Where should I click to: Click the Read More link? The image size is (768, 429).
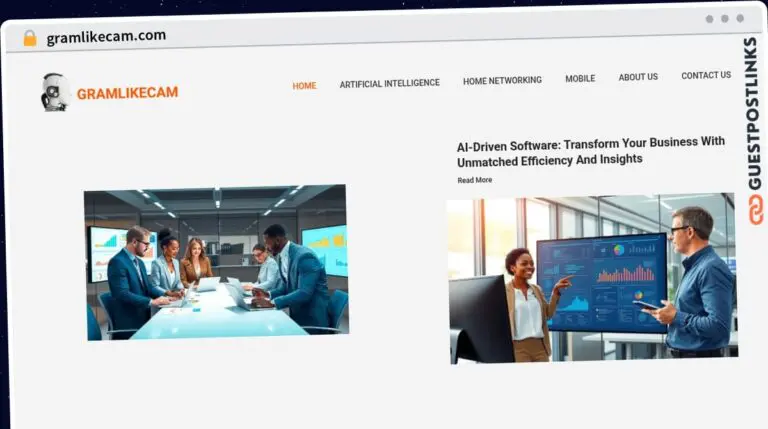pos(475,180)
